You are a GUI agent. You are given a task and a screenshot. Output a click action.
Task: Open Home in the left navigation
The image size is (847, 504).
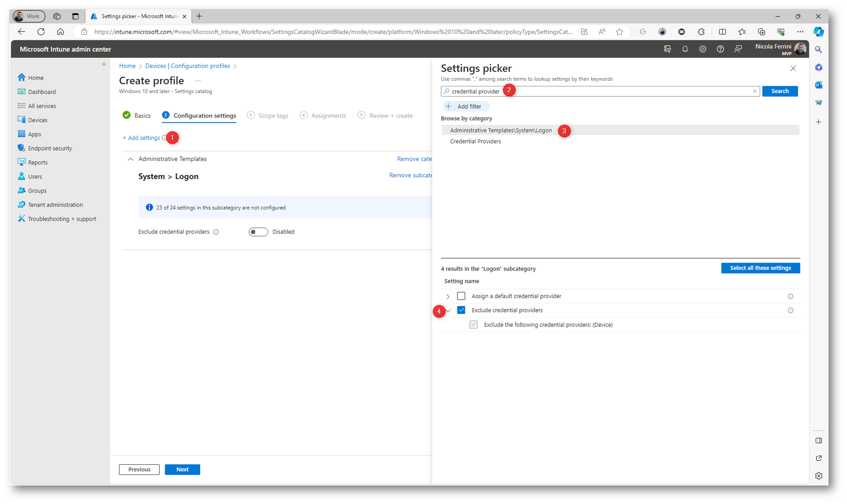(35, 78)
